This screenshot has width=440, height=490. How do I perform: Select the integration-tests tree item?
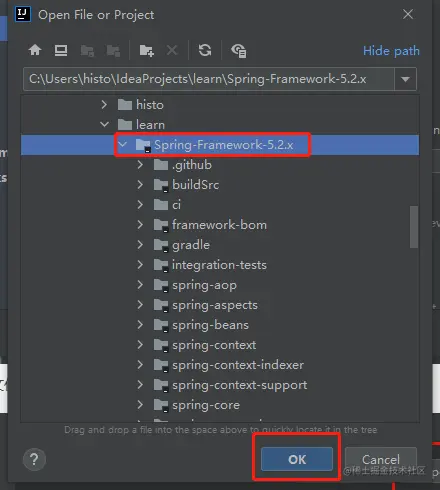point(219,265)
